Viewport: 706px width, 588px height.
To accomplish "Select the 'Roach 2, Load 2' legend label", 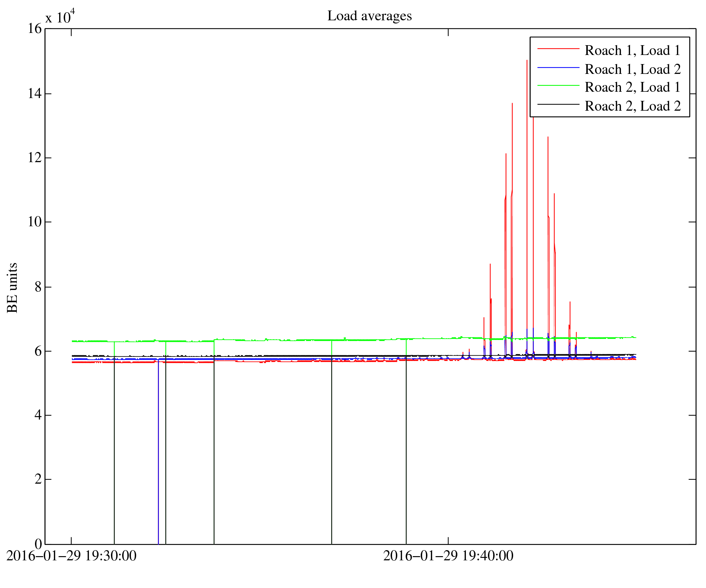I will 632,106.
